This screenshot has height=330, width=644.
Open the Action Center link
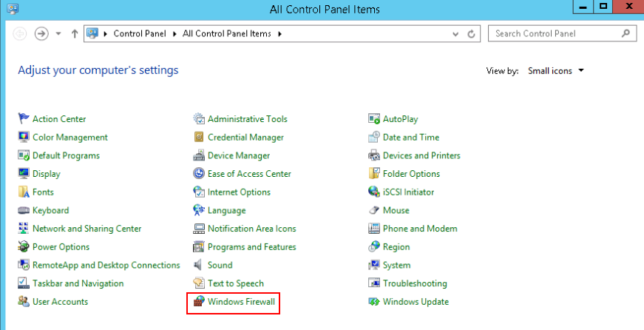coord(59,119)
